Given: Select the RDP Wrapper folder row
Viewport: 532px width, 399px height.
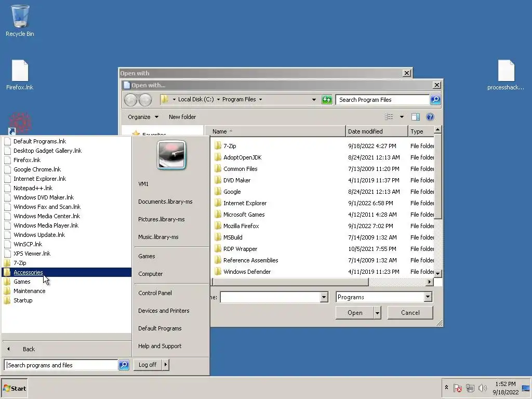Looking at the screenshot, I should [x=324, y=249].
